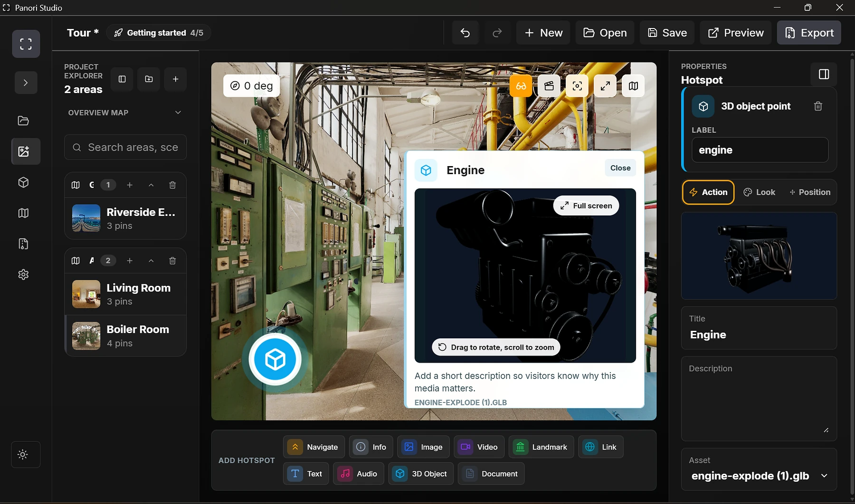Switch to the Position tab
This screenshot has height=504, width=855.
click(810, 192)
